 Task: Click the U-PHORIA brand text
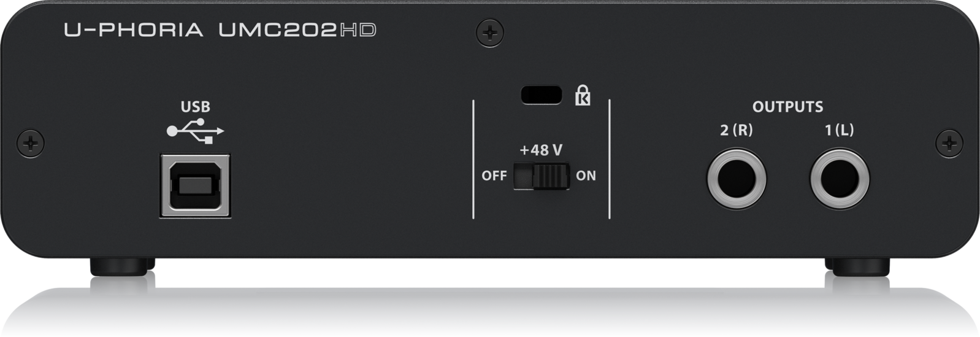pyautogui.click(x=134, y=29)
